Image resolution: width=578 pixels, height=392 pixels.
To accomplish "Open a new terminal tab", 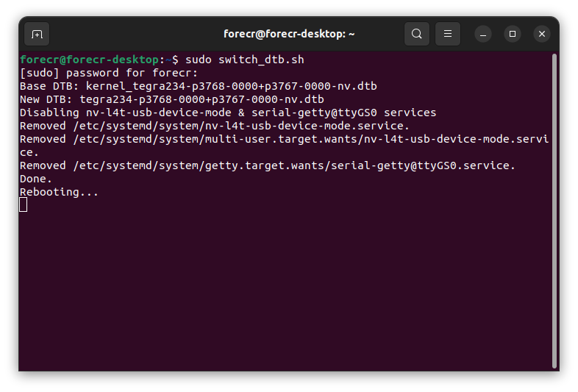I will click(x=37, y=34).
